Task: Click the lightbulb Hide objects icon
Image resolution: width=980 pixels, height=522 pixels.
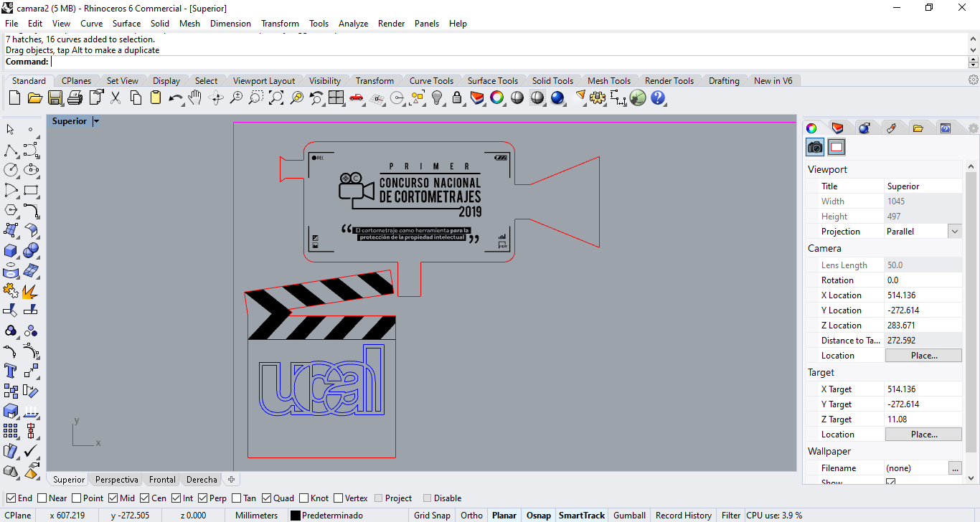Action: pos(437,98)
